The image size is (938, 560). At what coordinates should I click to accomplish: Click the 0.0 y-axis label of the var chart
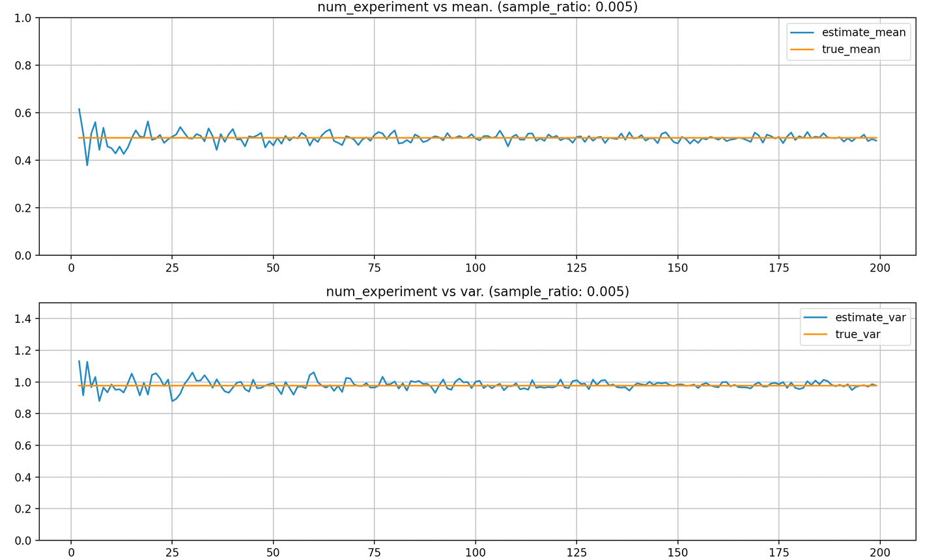[23, 541]
